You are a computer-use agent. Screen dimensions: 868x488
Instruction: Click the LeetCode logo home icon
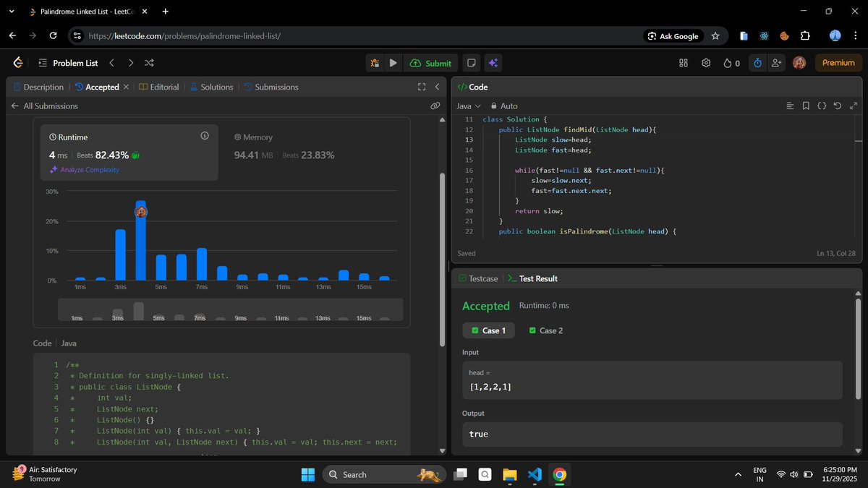pyautogui.click(x=18, y=63)
